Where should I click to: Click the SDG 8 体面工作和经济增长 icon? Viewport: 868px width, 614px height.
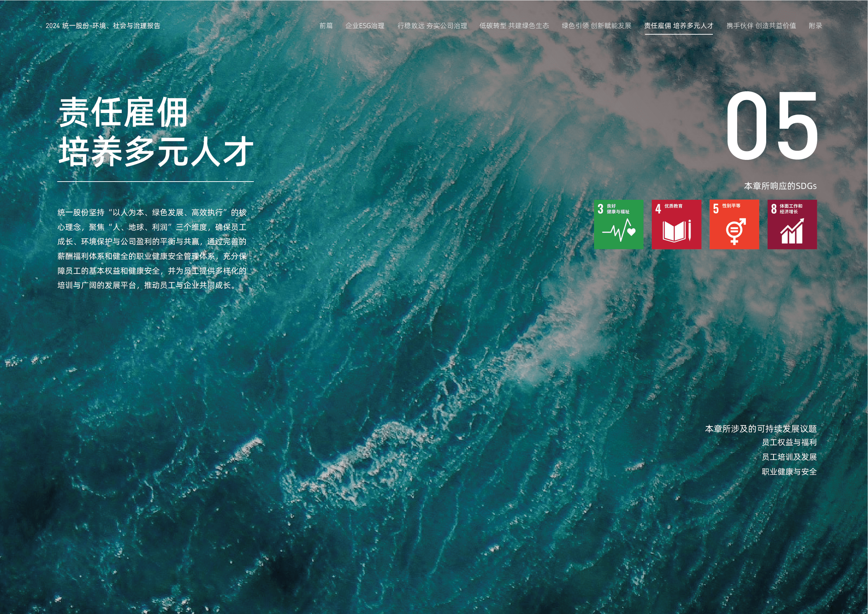792,224
